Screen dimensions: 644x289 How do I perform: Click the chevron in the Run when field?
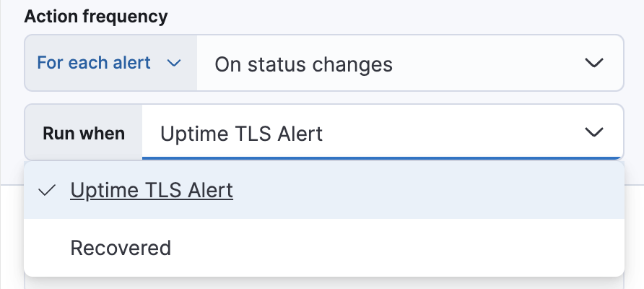tap(593, 132)
